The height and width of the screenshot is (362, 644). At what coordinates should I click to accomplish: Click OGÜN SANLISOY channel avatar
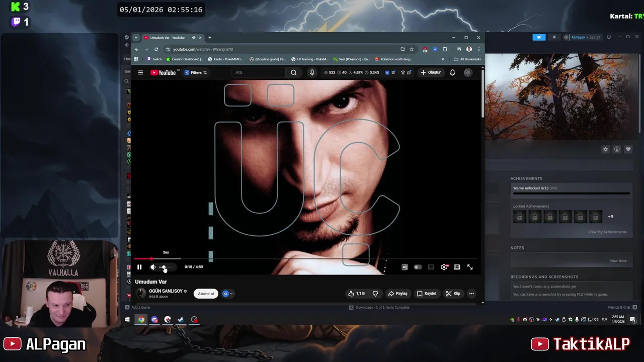tap(141, 294)
